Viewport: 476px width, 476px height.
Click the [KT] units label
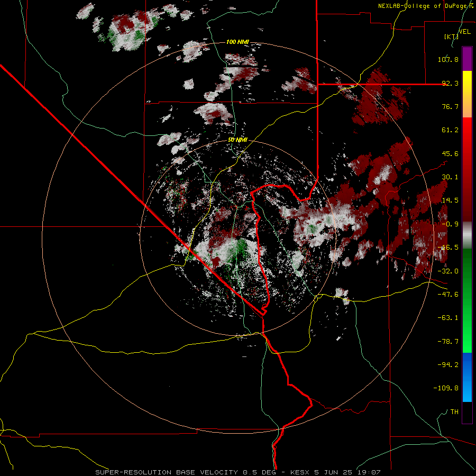tap(451, 36)
